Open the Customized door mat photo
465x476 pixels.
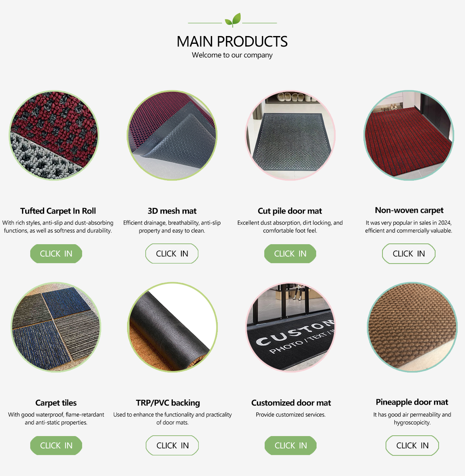[291, 327]
